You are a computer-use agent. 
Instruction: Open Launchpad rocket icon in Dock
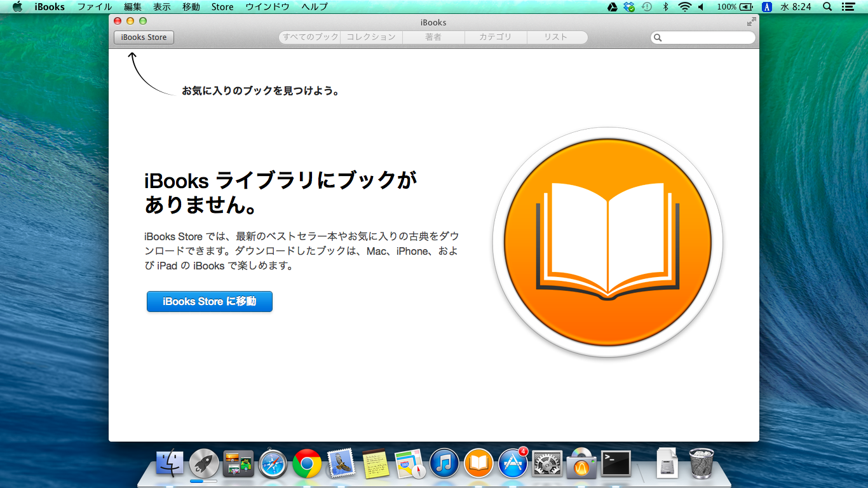204,464
